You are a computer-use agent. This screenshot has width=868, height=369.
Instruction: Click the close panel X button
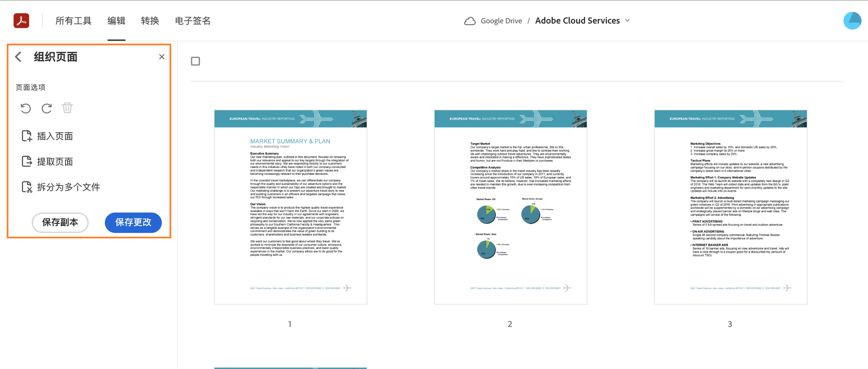[162, 56]
